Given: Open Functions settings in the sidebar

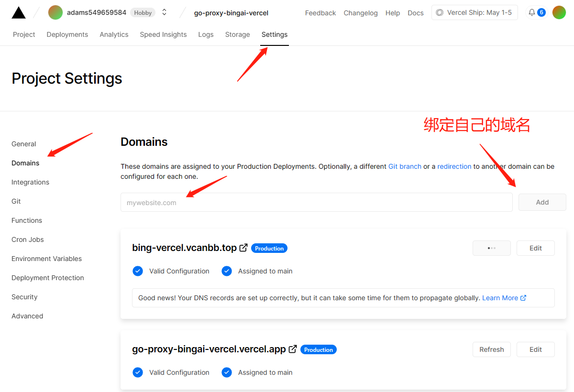Looking at the screenshot, I should (27, 220).
